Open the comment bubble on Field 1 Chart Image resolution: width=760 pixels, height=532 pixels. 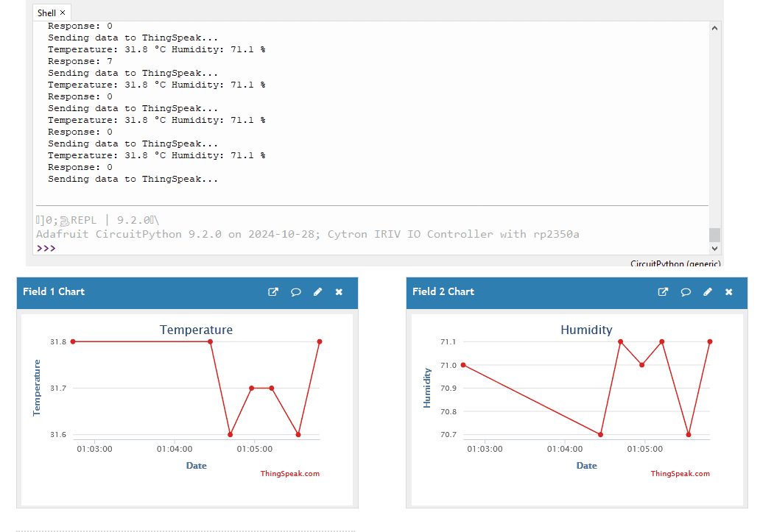(x=295, y=291)
